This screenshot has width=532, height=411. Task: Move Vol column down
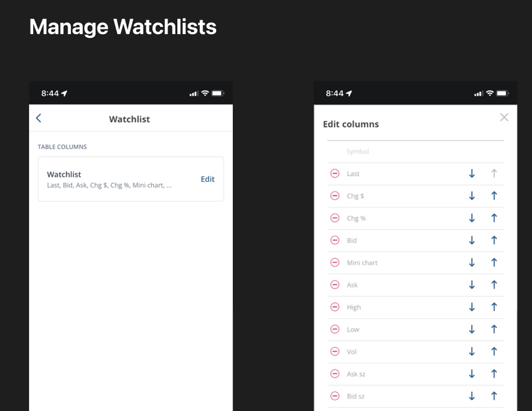pyautogui.click(x=472, y=351)
